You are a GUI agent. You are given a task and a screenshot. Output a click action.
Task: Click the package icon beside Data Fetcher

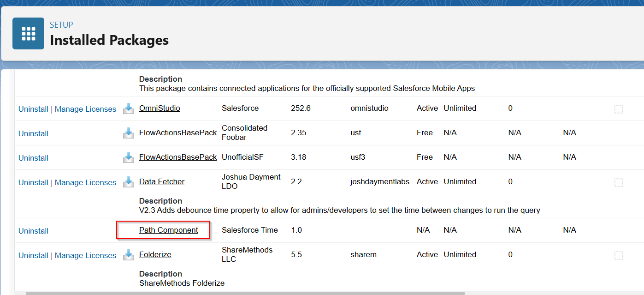[x=129, y=182]
